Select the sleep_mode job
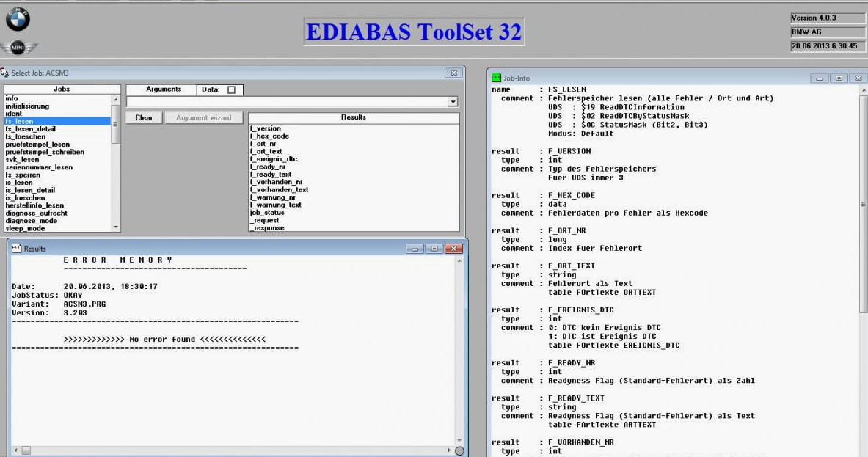Screen dimensions: 868x457 25,229
